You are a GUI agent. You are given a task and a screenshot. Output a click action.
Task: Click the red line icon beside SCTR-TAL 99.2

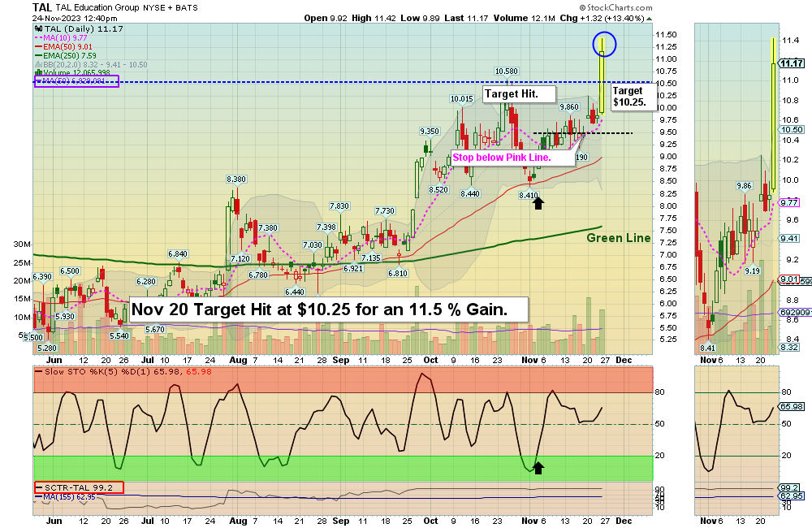point(40,487)
